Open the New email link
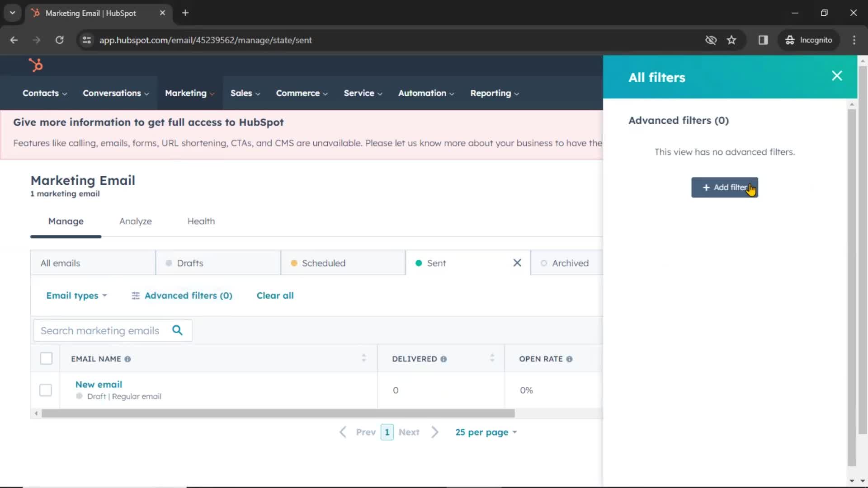Image resolution: width=868 pixels, height=488 pixels. [99, 385]
